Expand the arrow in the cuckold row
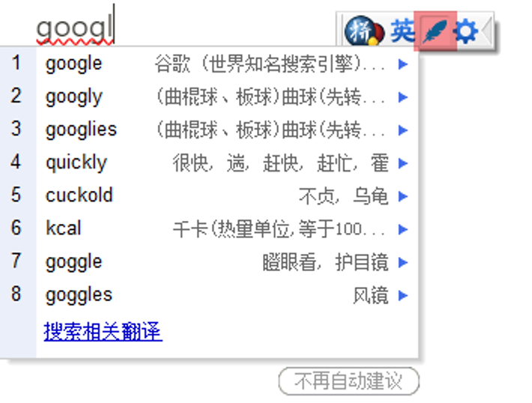Screen dimensions: 532x403 coord(402,196)
